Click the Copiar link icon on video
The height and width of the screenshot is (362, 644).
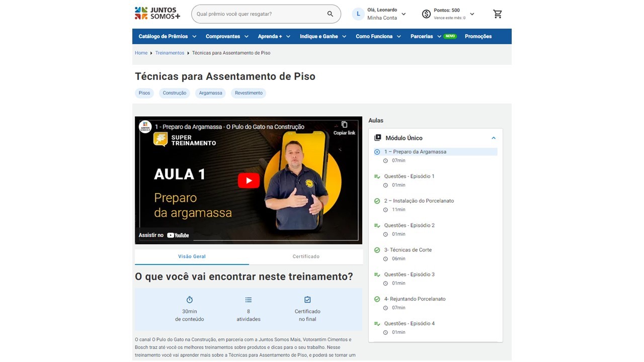(x=344, y=125)
